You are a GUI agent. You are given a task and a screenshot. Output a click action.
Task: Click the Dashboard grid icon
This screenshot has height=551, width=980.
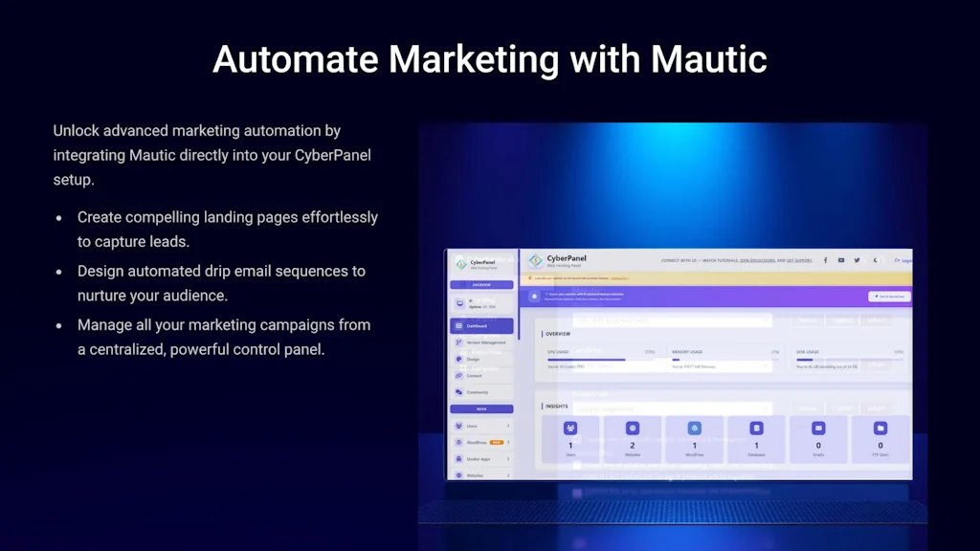(x=458, y=325)
